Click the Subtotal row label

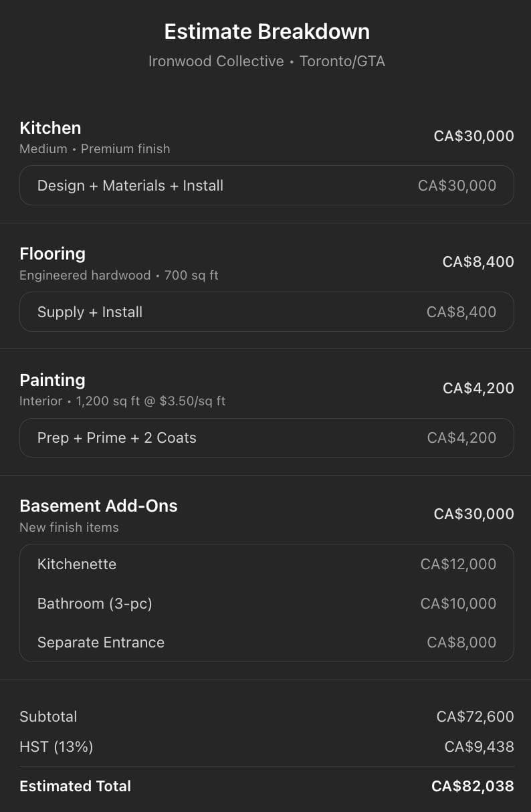48,716
